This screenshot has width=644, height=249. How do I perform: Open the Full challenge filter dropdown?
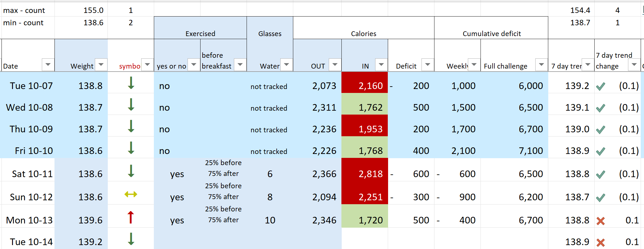click(541, 64)
